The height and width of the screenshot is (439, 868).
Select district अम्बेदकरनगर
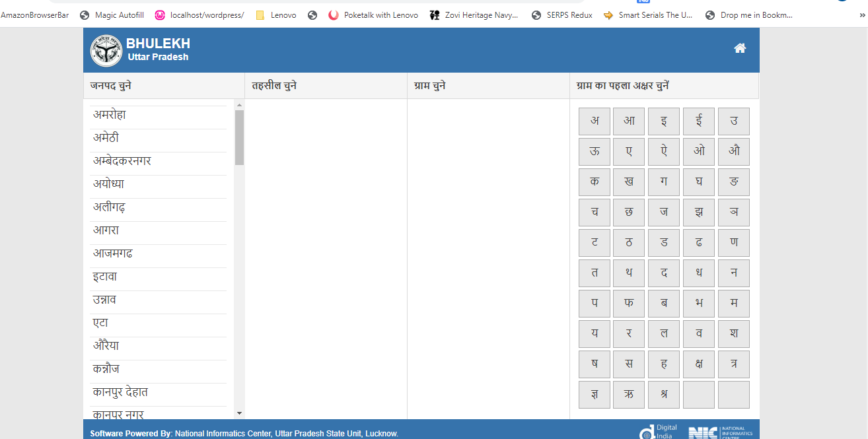click(x=159, y=161)
